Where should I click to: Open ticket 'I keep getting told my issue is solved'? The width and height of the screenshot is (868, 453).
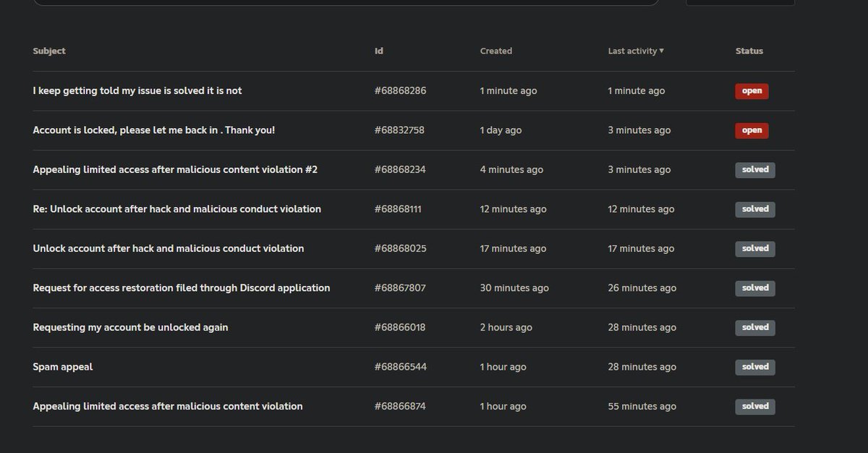[137, 91]
